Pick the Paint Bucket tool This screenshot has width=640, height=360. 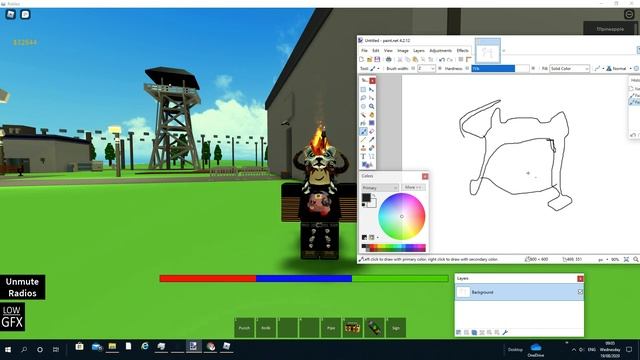coord(363,123)
